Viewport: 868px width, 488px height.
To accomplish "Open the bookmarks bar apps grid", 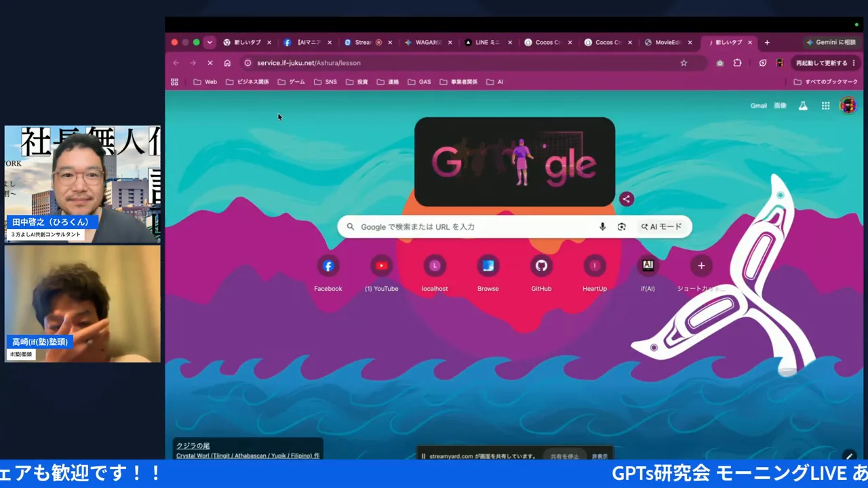I will pyautogui.click(x=174, y=82).
